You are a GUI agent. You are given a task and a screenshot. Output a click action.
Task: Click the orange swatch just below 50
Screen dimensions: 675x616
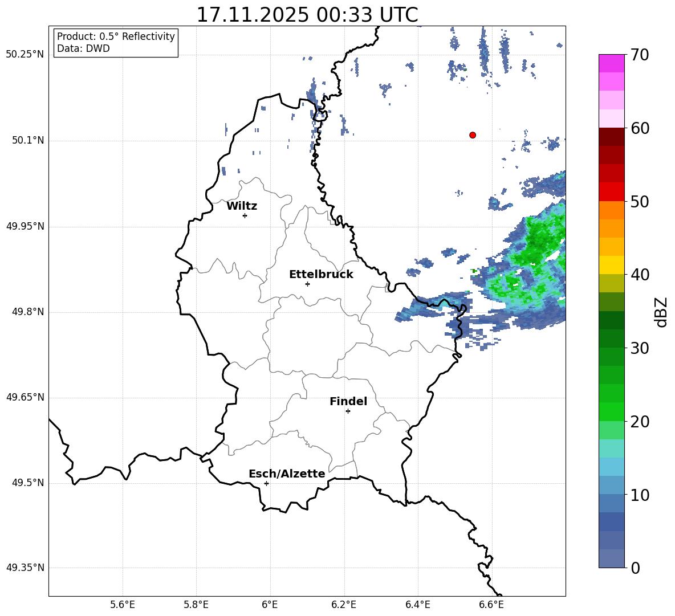pos(611,210)
